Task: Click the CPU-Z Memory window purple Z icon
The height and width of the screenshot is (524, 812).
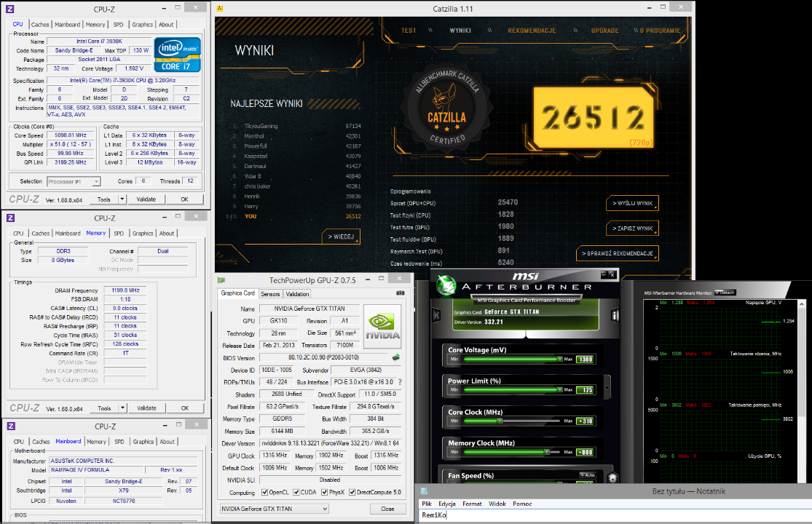Action: pos(10,218)
